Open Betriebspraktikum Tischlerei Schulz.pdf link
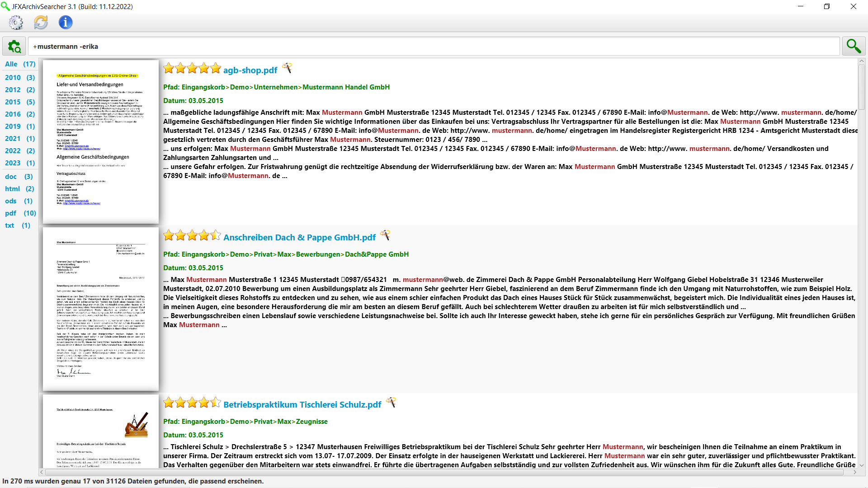This screenshot has width=868, height=488. (x=302, y=404)
